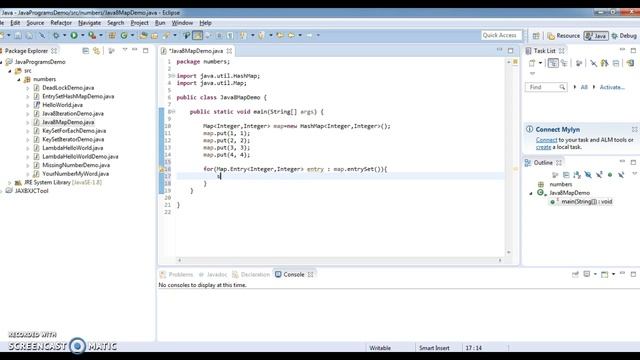Image resolution: width=640 pixels, height=360 pixels.
Task: Click the Find field in Task List
Action: 546,87
